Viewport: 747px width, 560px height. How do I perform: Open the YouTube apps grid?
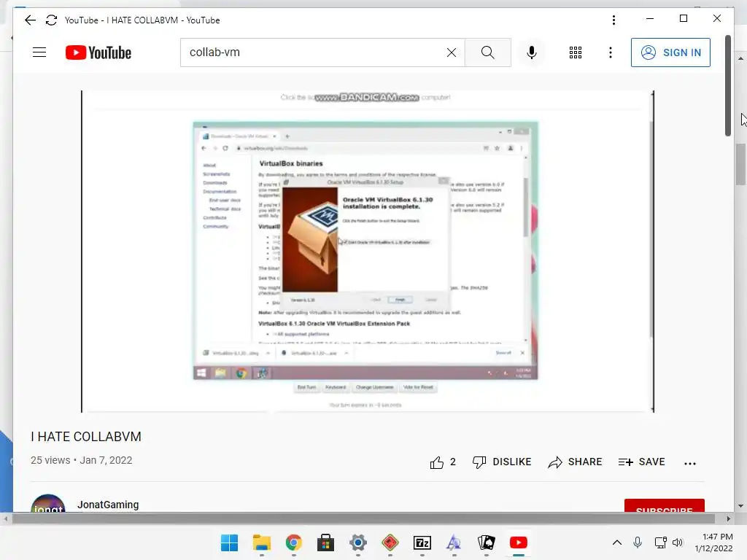pyautogui.click(x=576, y=52)
